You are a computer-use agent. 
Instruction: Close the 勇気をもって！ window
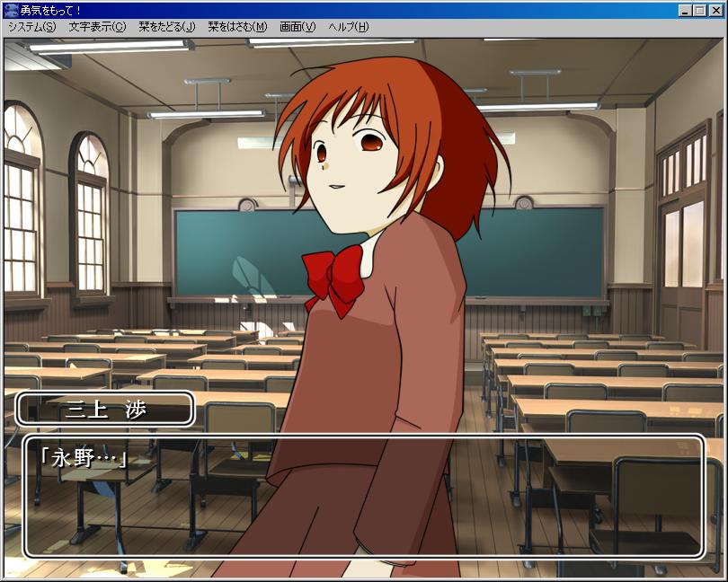pyautogui.click(x=715, y=10)
